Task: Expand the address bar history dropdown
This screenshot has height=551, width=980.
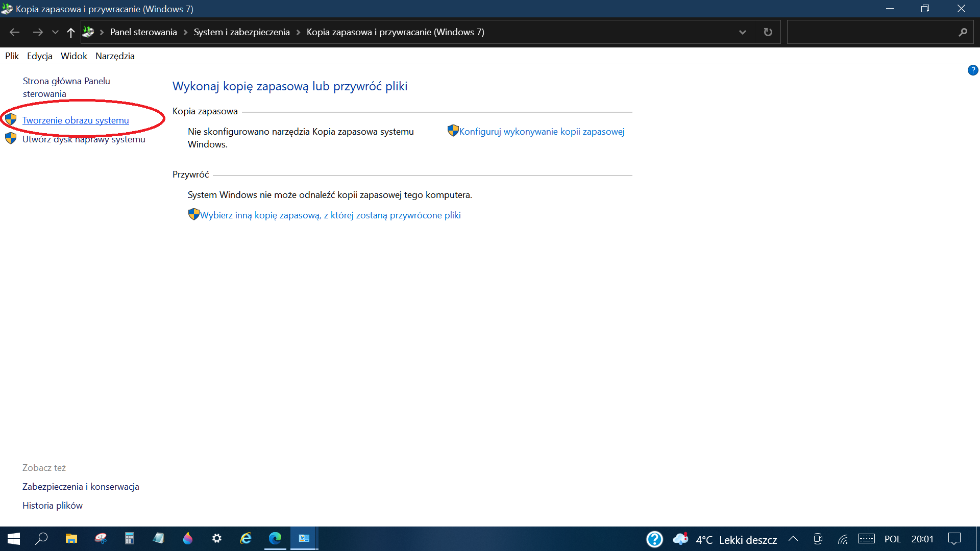Action: point(743,32)
